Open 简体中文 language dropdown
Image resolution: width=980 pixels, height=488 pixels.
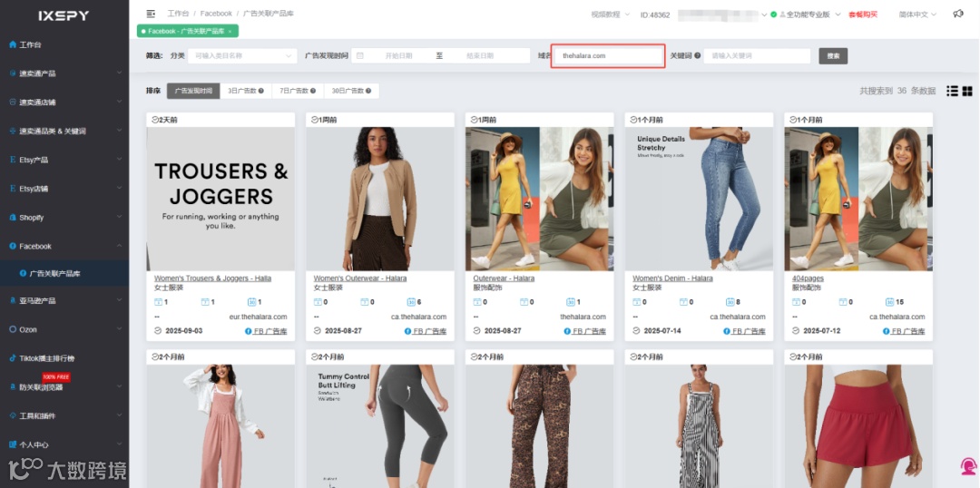[x=918, y=15]
